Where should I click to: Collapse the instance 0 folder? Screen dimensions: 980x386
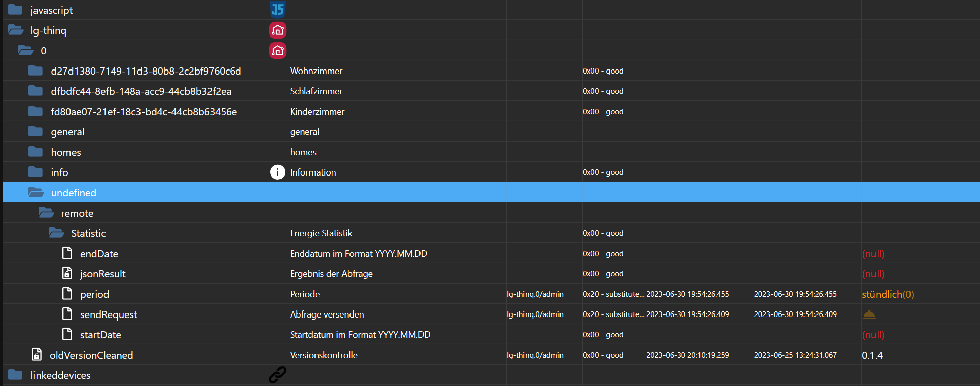pos(26,50)
